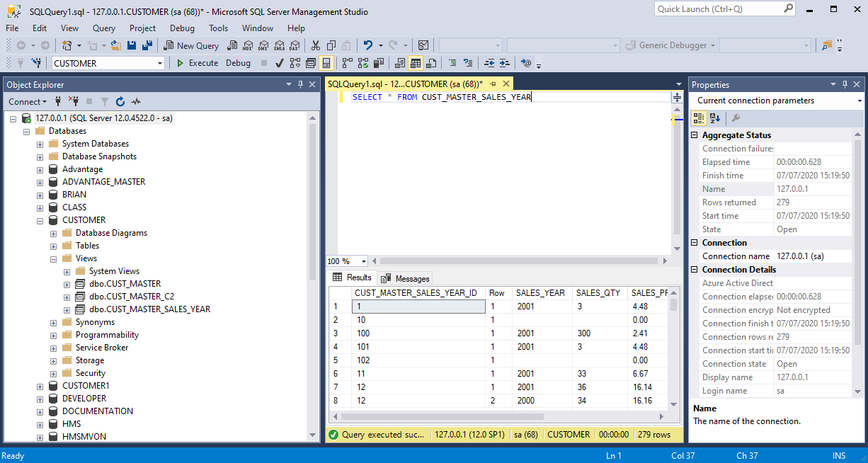Viewport: 868px width, 463px height.
Task: Expand the dbo.CUST_MASTER_SALES_YEAR view
Action: point(67,309)
